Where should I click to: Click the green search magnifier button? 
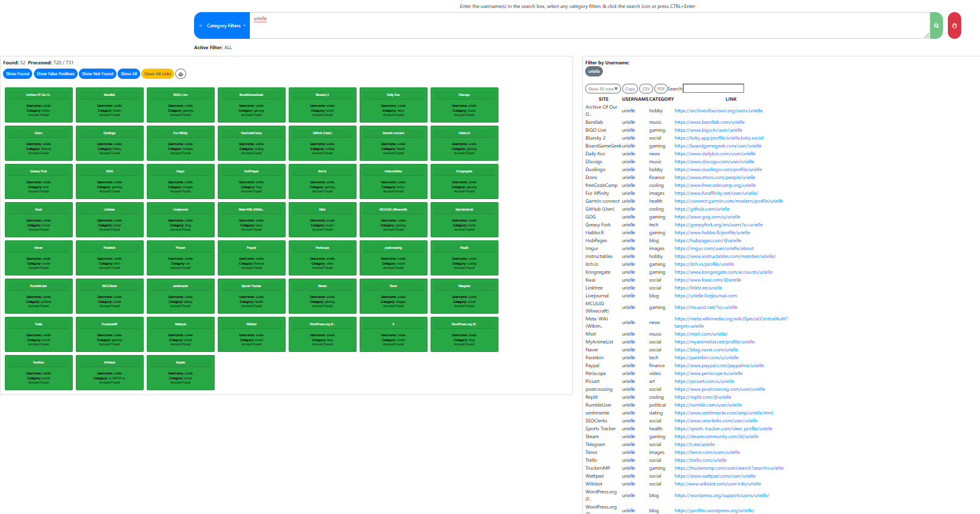(936, 25)
